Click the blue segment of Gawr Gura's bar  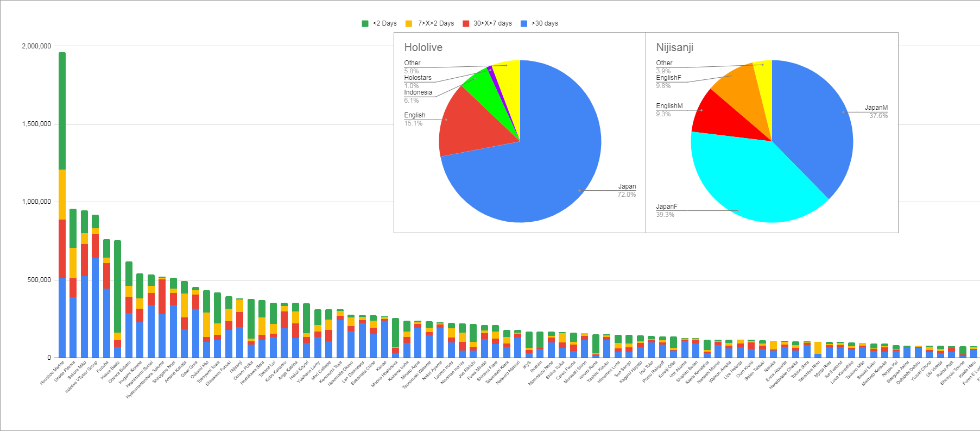[195, 333]
